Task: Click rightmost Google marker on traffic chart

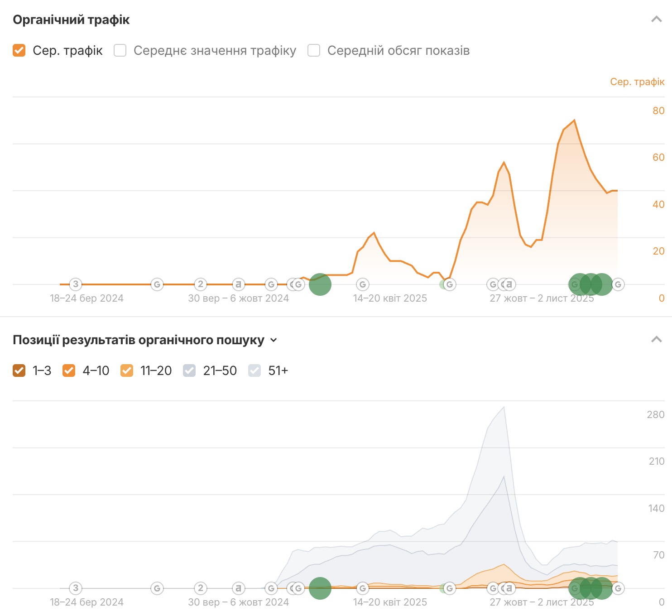Action: tap(618, 284)
